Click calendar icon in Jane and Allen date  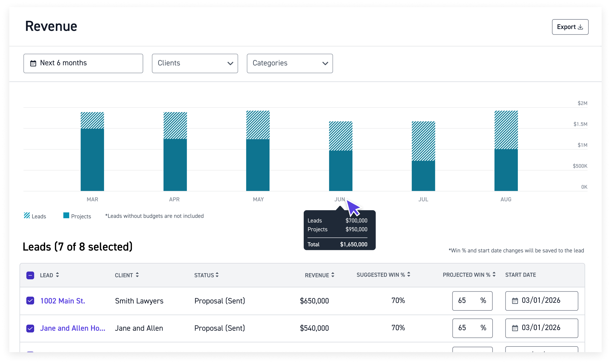click(x=515, y=328)
